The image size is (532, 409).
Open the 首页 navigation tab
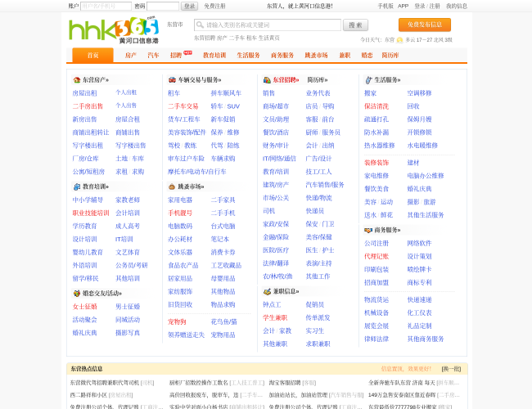[93, 56]
